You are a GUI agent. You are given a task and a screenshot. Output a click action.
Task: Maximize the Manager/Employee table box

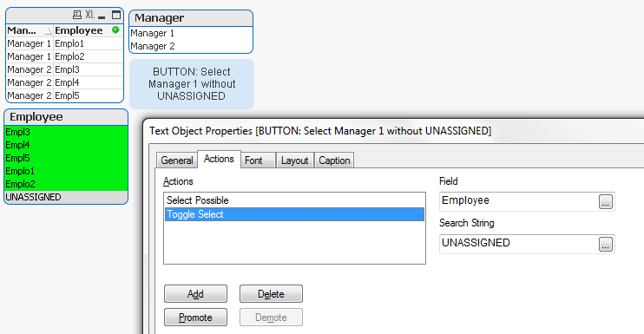point(116,16)
